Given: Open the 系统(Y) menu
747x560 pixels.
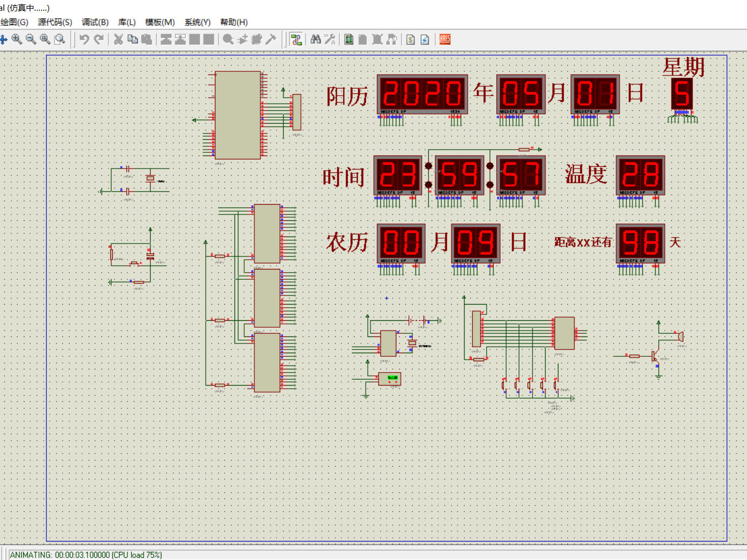Looking at the screenshot, I should [198, 22].
